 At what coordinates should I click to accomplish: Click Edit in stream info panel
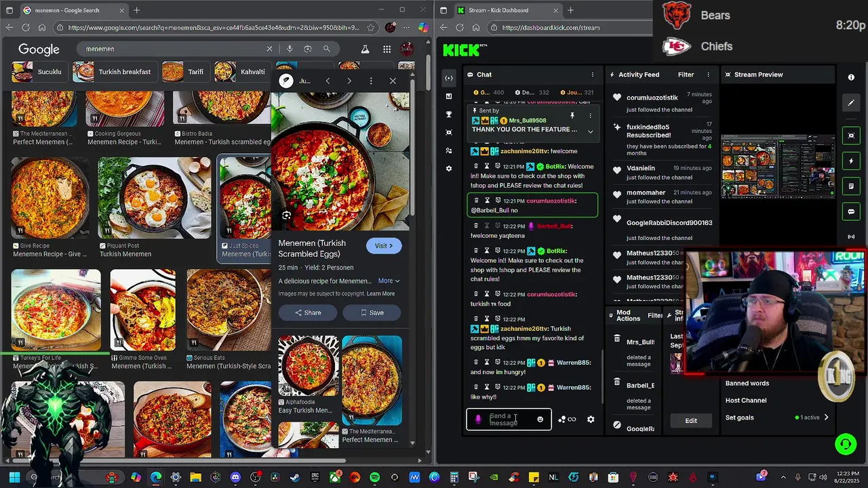tap(691, 421)
